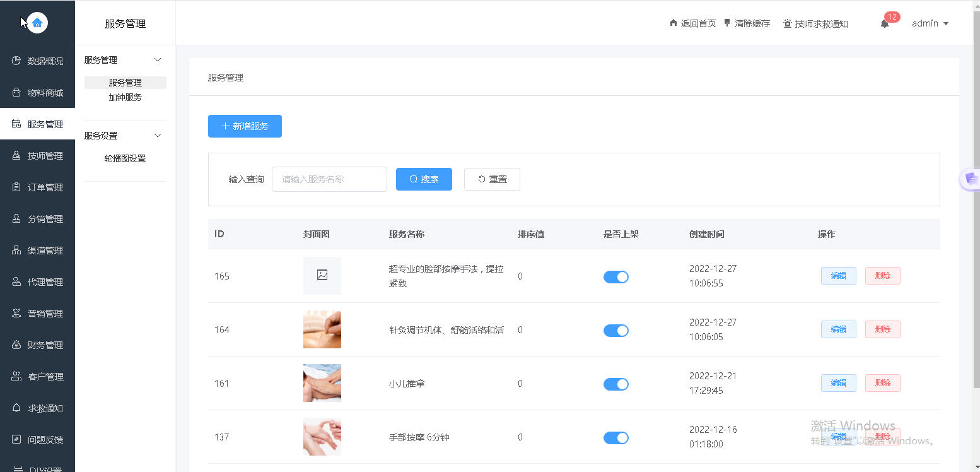Click the 重置 button
980x472 pixels.
[x=492, y=179]
